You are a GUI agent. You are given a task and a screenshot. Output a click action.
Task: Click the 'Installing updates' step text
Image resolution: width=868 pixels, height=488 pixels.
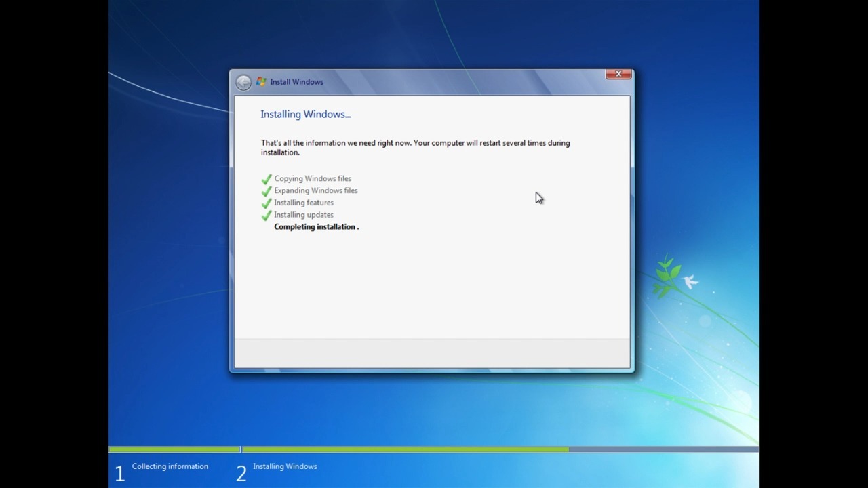(x=304, y=215)
